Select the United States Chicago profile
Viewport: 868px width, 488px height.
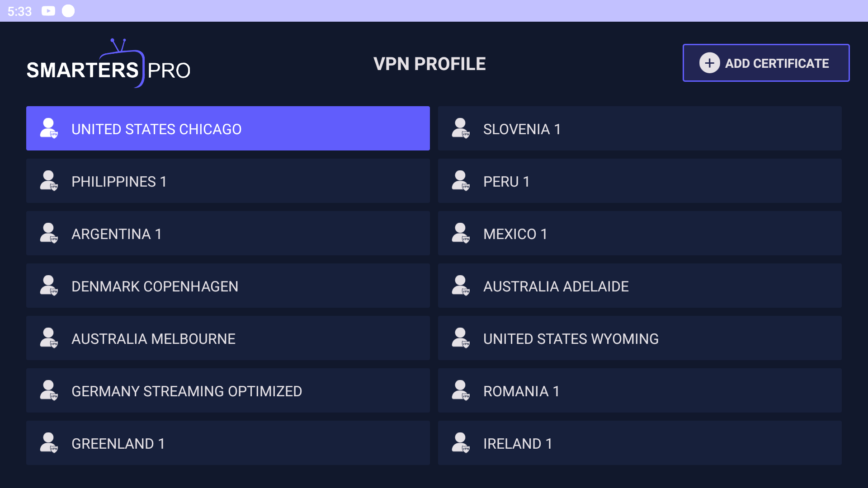pyautogui.click(x=228, y=128)
